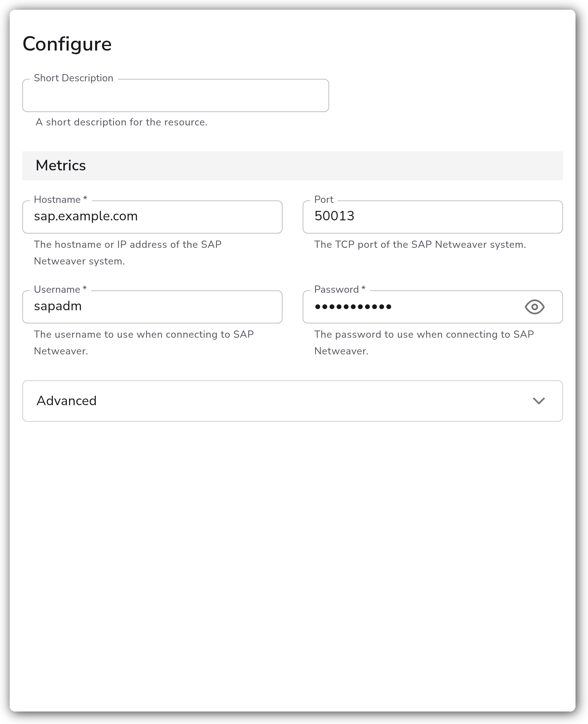588x724 pixels.
Task: Show password using the eye icon
Action: point(534,307)
